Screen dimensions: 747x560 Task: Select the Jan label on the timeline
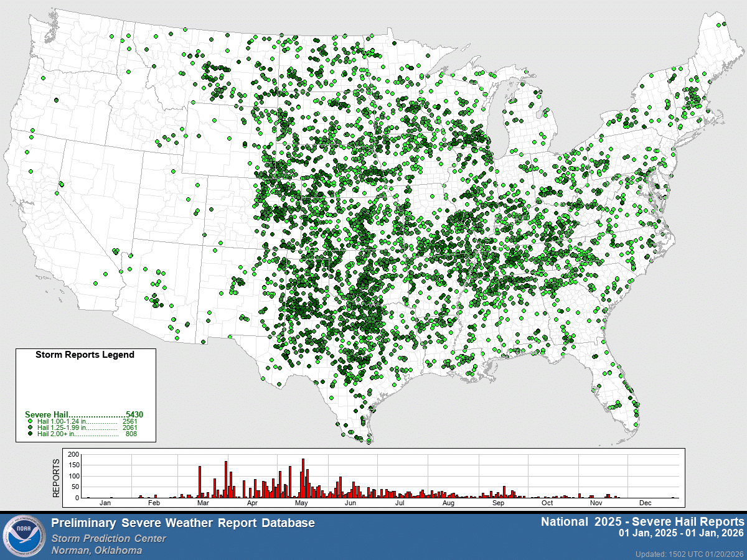pos(106,502)
